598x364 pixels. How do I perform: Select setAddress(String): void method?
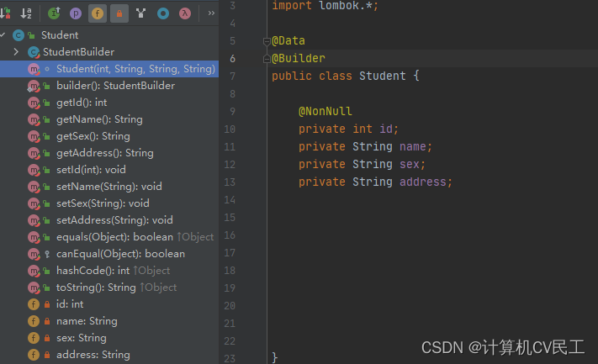[114, 220]
